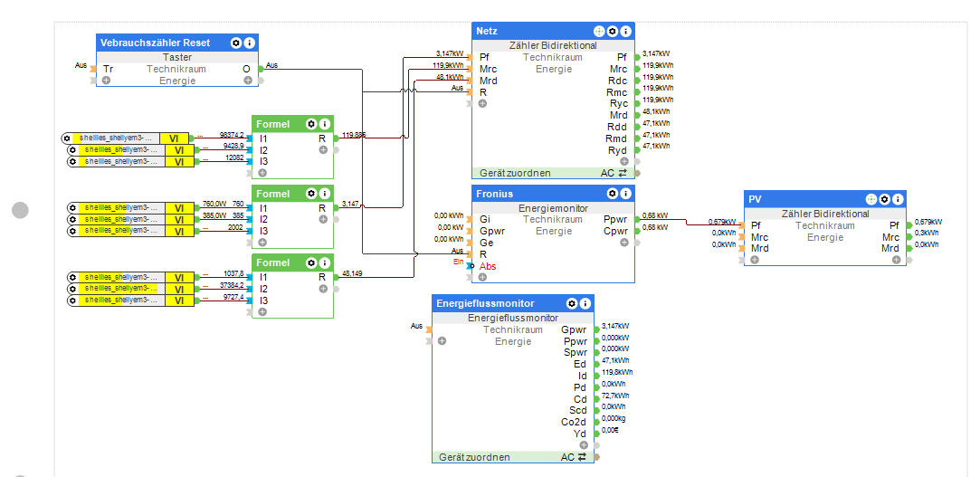The width and height of the screenshot is (980, 477).
Task: Select the Fronius block title bar
Action: coord(553,194)
